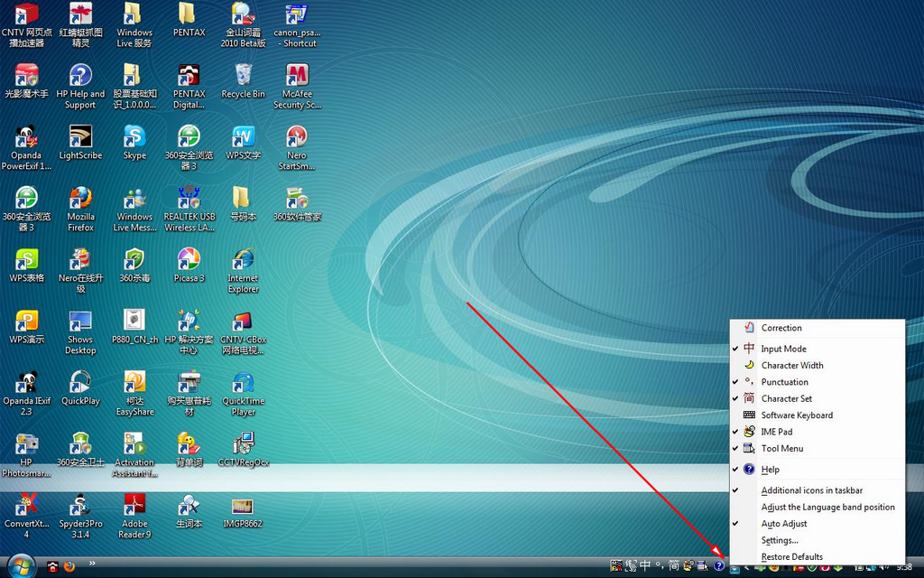
Task: Launch Firefox from Quick Launch bar
Action: tap(69, 567)
